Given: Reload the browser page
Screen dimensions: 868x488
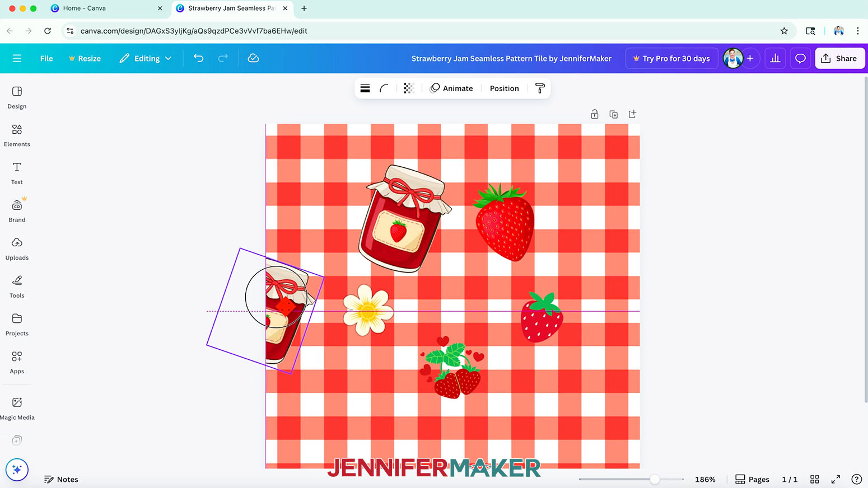Looking at the screenshot, I should pyautogui.click(x=48, y=31).
